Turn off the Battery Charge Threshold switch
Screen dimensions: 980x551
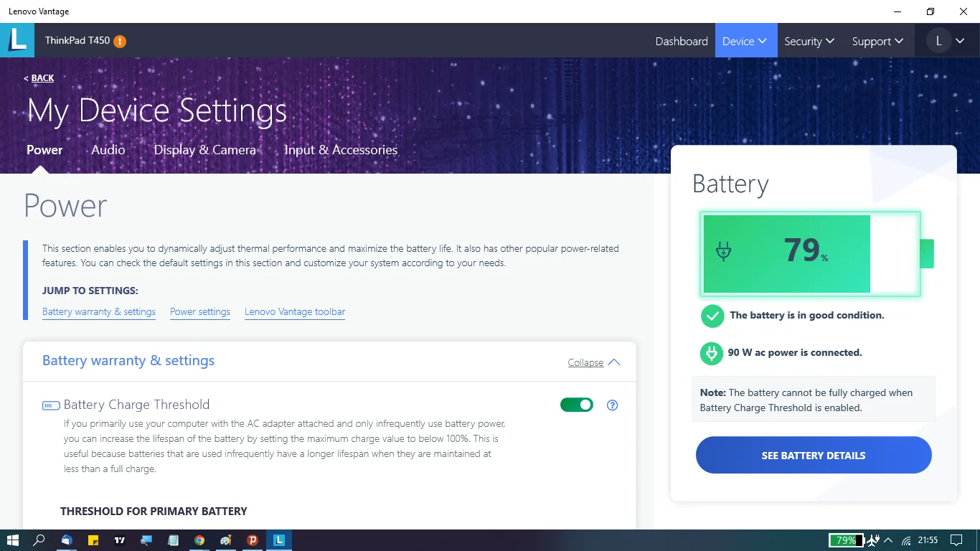(x=577, y=405)
